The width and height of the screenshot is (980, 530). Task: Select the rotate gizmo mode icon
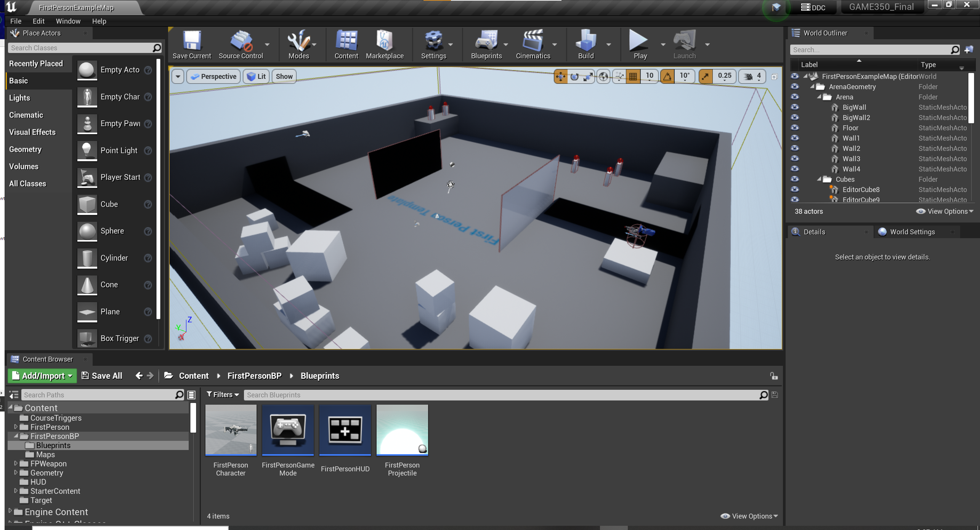pyautogui.click(x=574, y=77)
